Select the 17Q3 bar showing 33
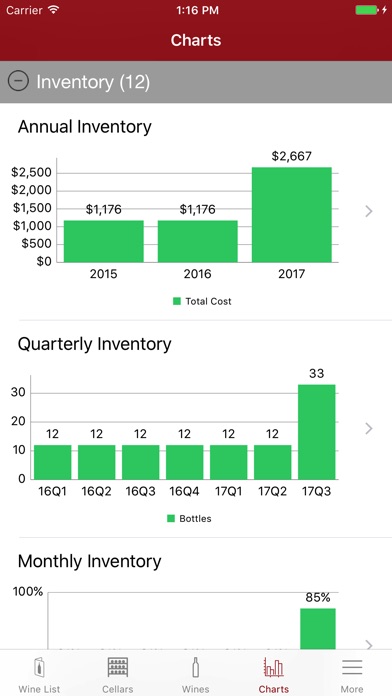This screenshot has height=696, width=392. (x=317, y=432)
